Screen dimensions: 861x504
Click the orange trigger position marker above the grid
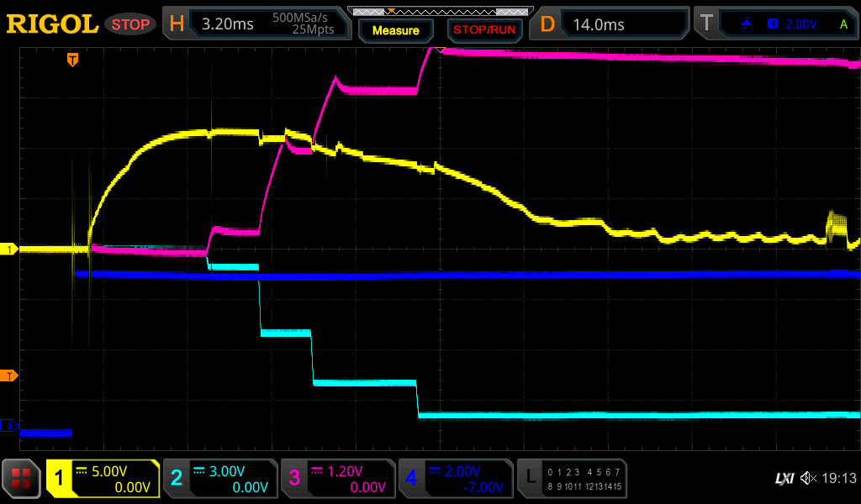pos(73,59)
